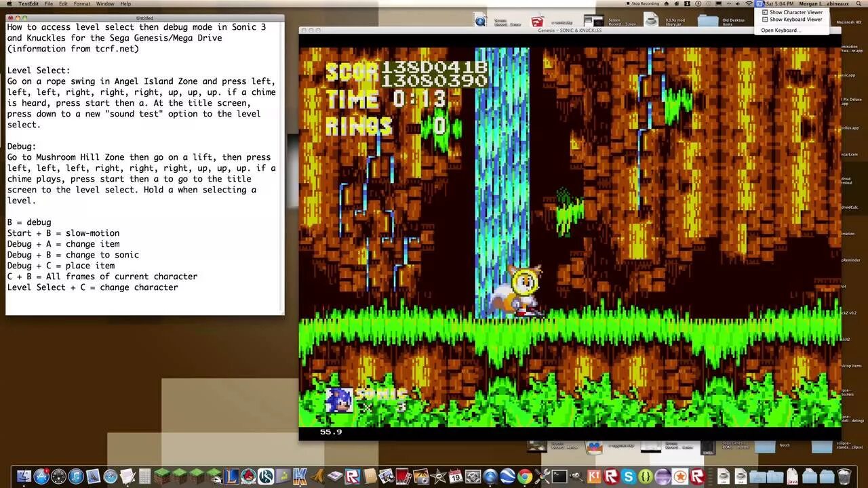This screenshot has height=488, width=868.
Task: Open the Calculator icon in dock
Action: point(144,476)
